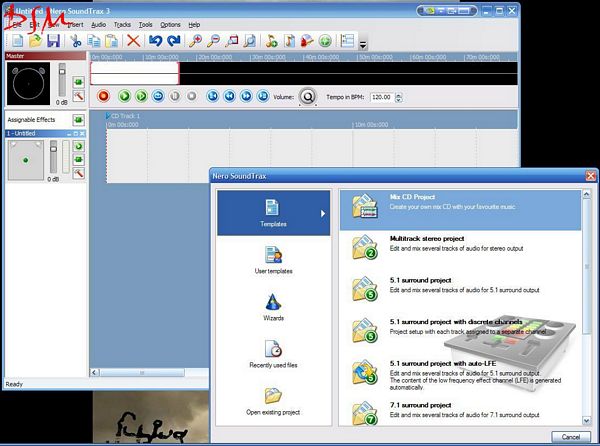This screenshot has width=600, height=446.
Task: Expand the toolbar overflow arrow
Action: click(363, 45)
